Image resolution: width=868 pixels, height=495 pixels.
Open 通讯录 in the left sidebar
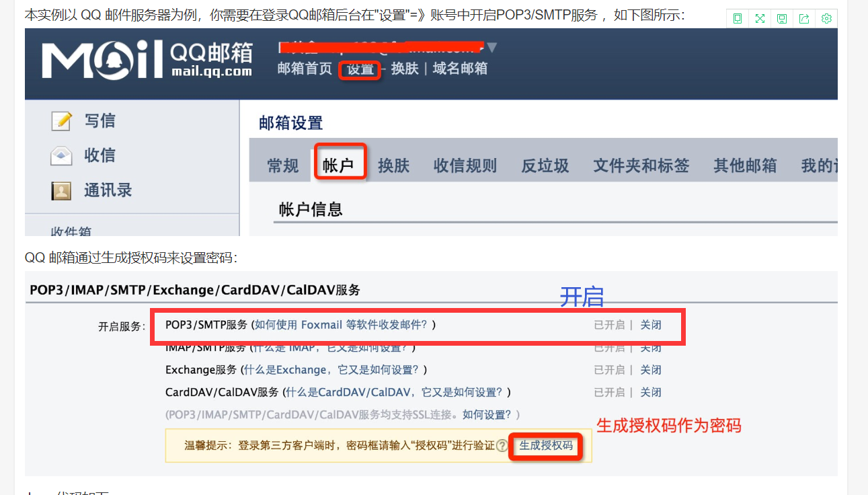tap(108, 191)
